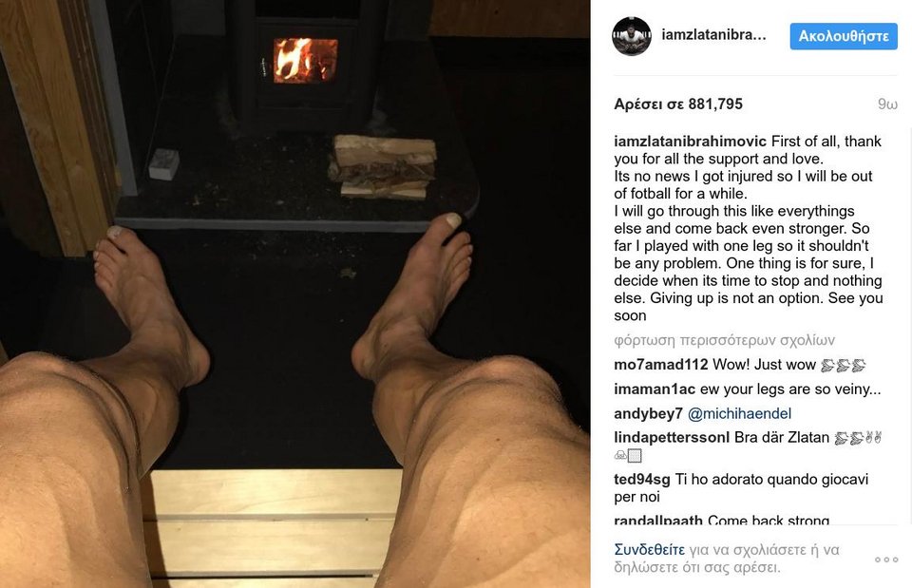The width and height of the screenshot is (912, 588).
Task: Click the Ακολουθήστε follow button
Action: point(844,36)
